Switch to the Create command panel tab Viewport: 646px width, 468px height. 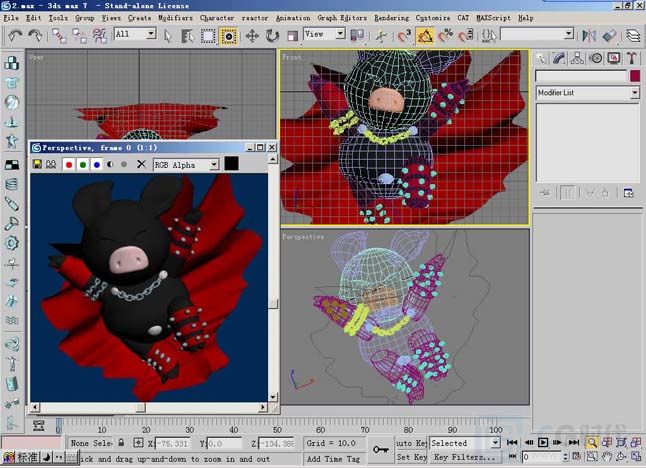[x=541, y=58]
